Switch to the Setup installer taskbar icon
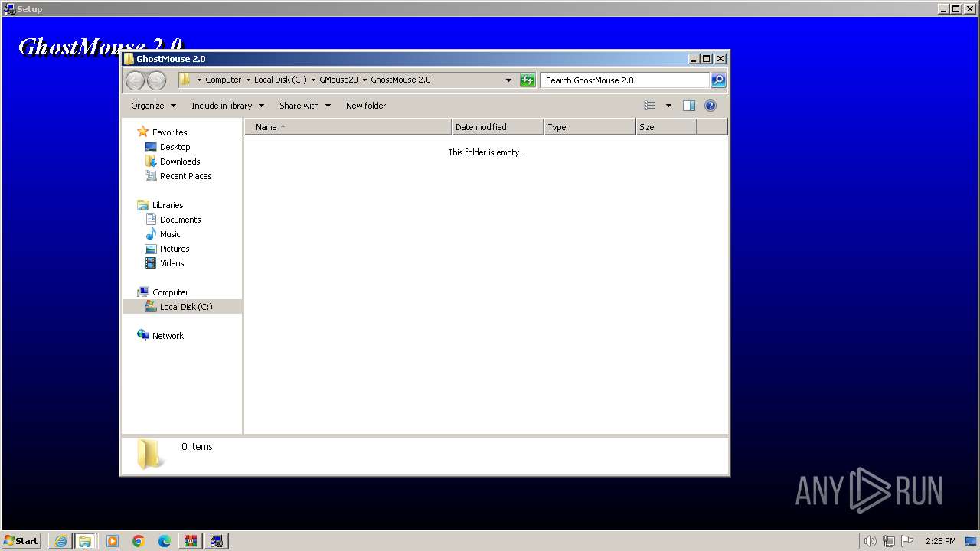980x551 pixels. [217, 541]
